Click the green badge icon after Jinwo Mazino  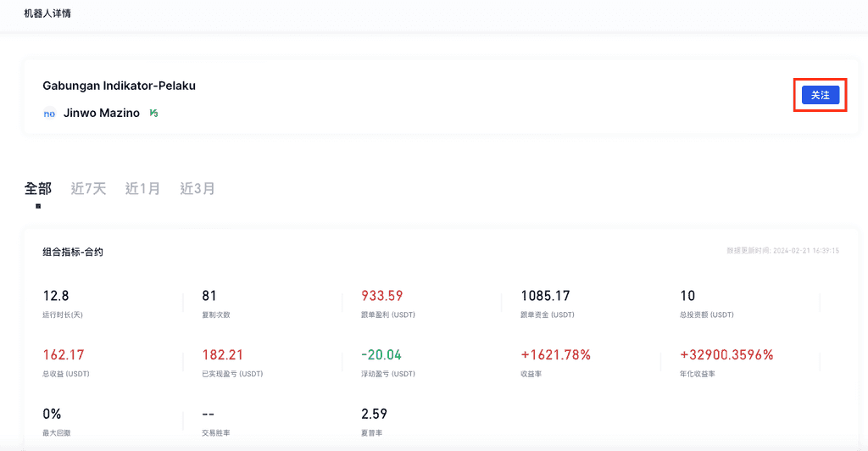tap(153, 113)
